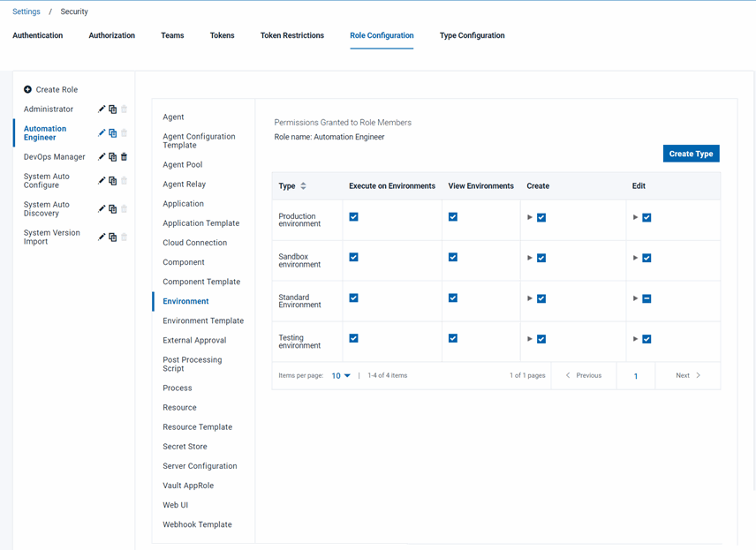
Task: Uncheck the Create checkbox for Testing environment
Action: [541, 338]
